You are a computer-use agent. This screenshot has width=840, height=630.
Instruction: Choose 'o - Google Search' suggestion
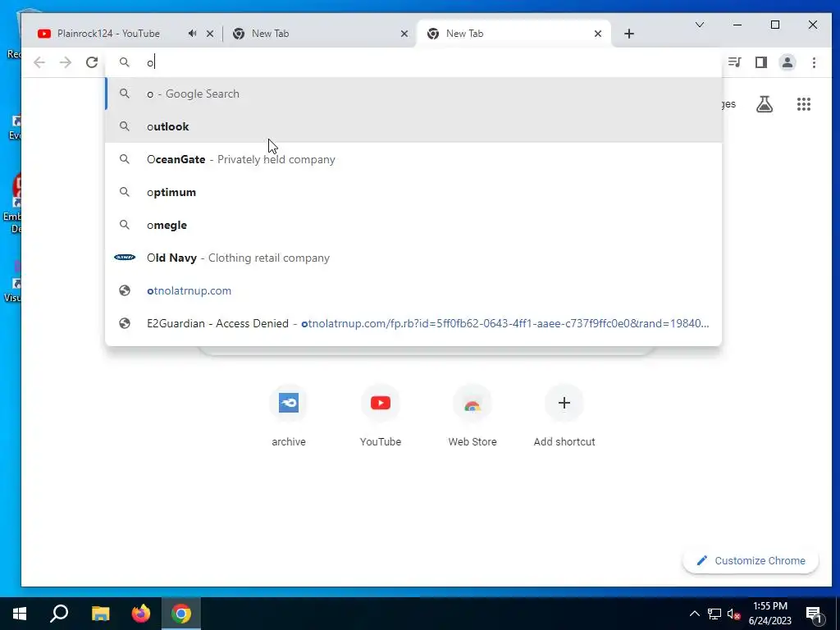click(x=413, y=94)
